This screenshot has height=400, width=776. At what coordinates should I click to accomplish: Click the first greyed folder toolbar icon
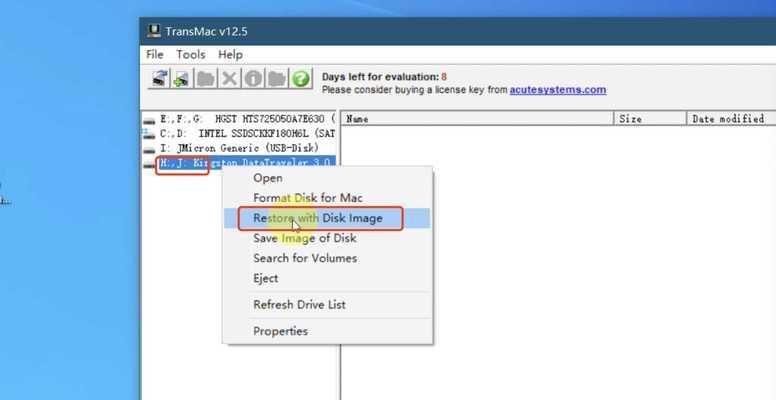tap(205, 78)
